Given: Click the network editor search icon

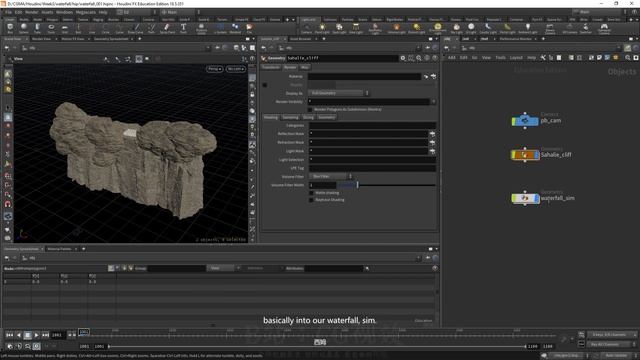Looking at the screenshot, I should coord(628,58).
